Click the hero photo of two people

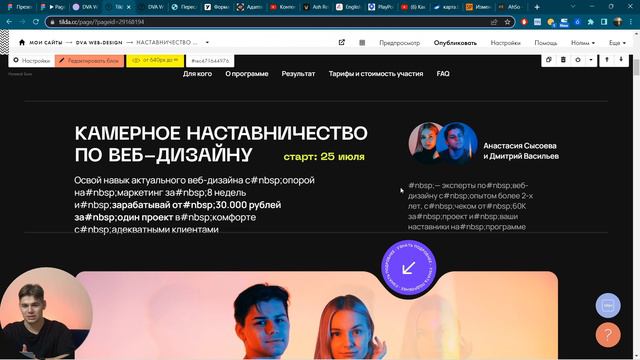[317, 316]
